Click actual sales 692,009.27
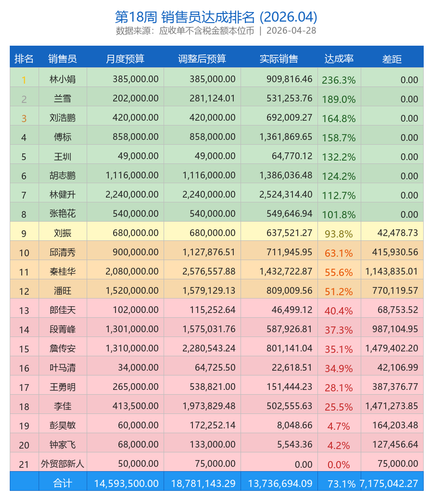 tap(289, 118)
